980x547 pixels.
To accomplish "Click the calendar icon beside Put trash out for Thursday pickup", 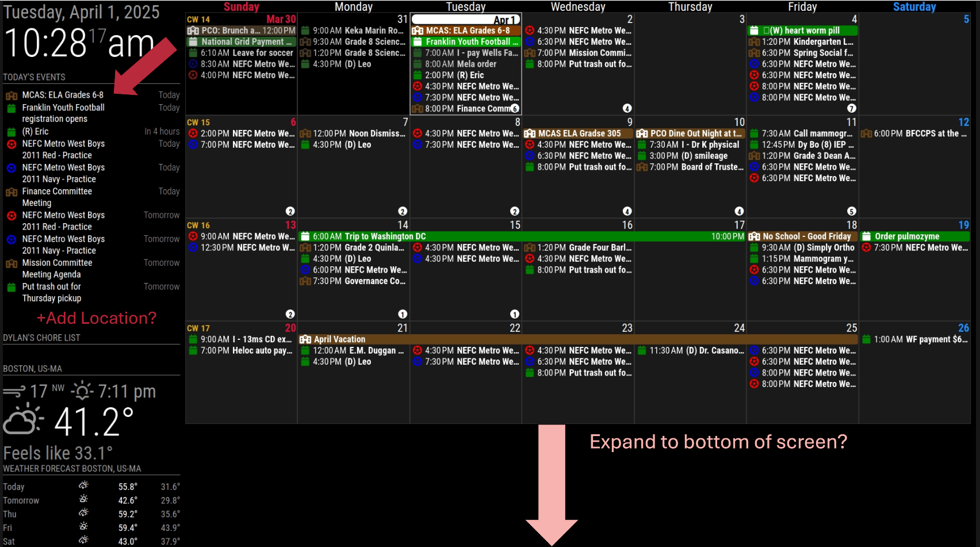I will pos(11,287).
